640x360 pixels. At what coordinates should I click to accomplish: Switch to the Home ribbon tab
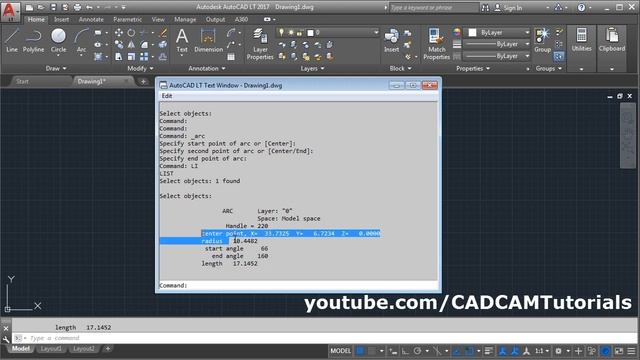(36, 19)
